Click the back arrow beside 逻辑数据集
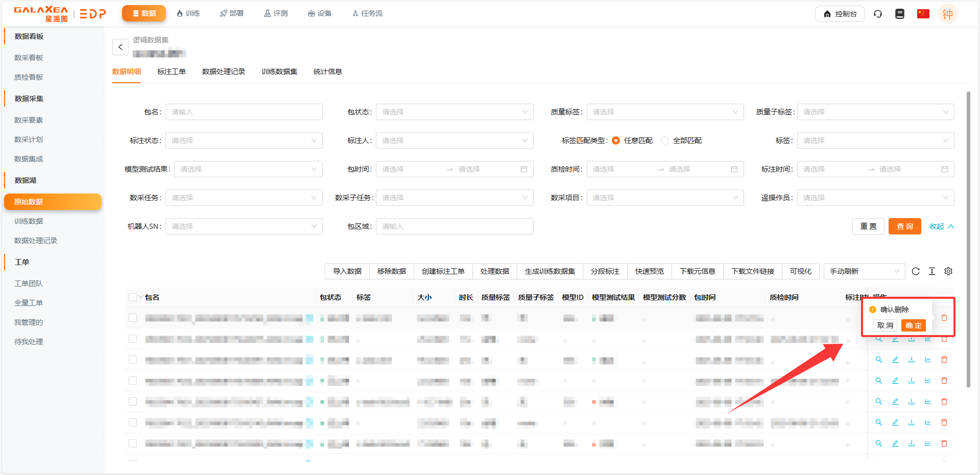Viewport: 980px width, 475px height. coord(121,47)
